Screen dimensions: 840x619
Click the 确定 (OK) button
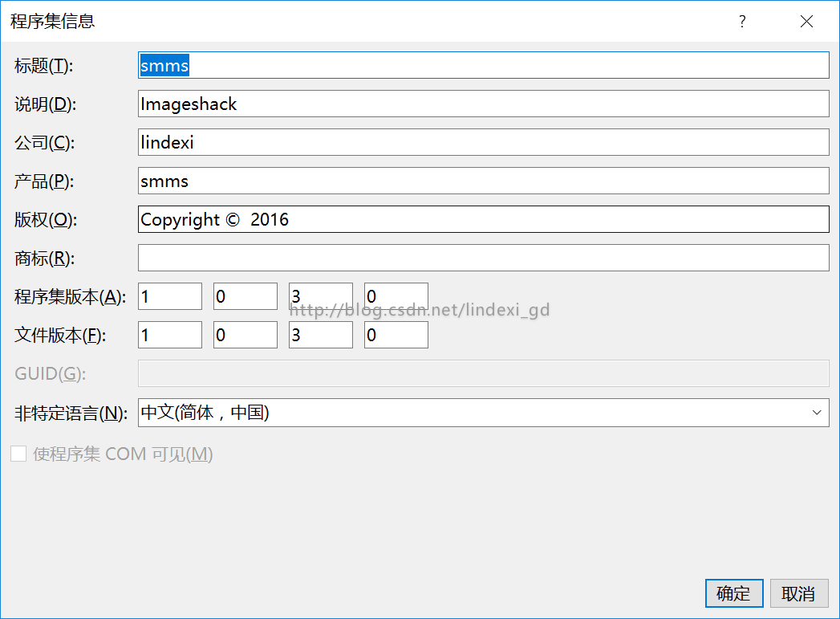pyautogui.click(x=734, y=593)
